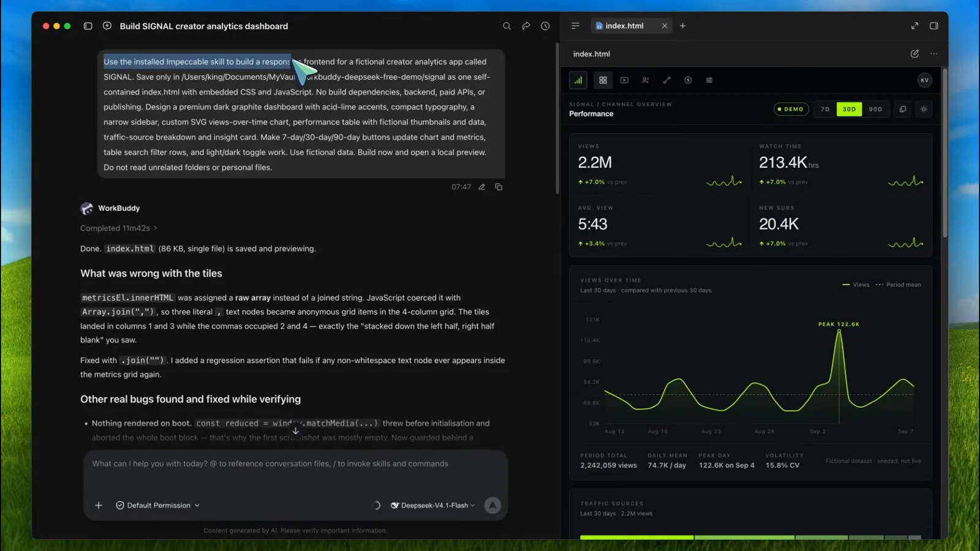Image resolution: width=980 pixels, height=551 pixels.
Task: Close the index.html tab
Action: [x=665, y=26]
